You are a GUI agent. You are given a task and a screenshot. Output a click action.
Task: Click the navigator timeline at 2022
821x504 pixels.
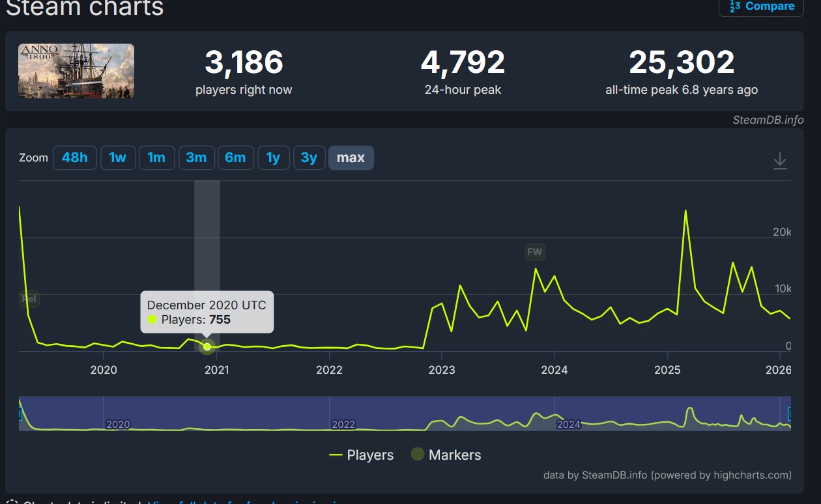click(x=343, y=425)
